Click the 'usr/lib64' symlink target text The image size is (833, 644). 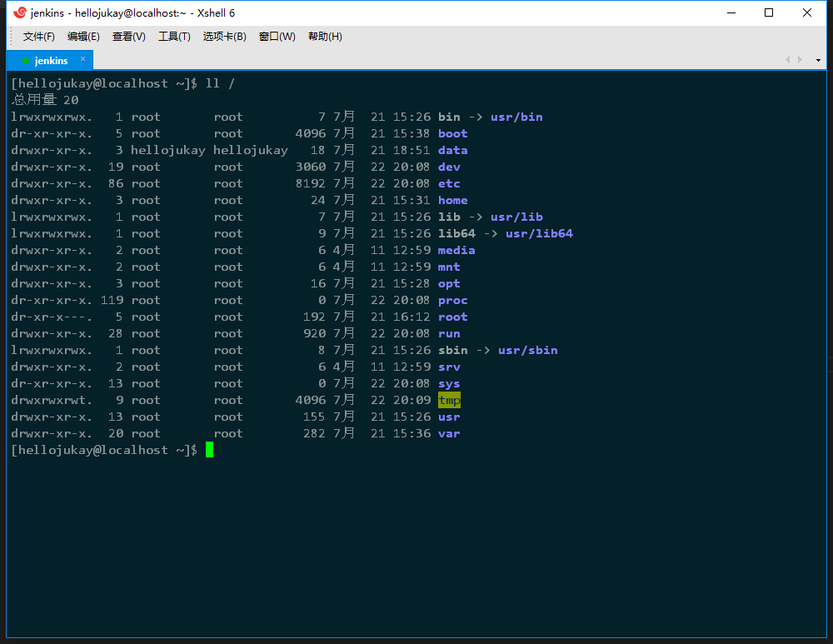click(539, 233)
